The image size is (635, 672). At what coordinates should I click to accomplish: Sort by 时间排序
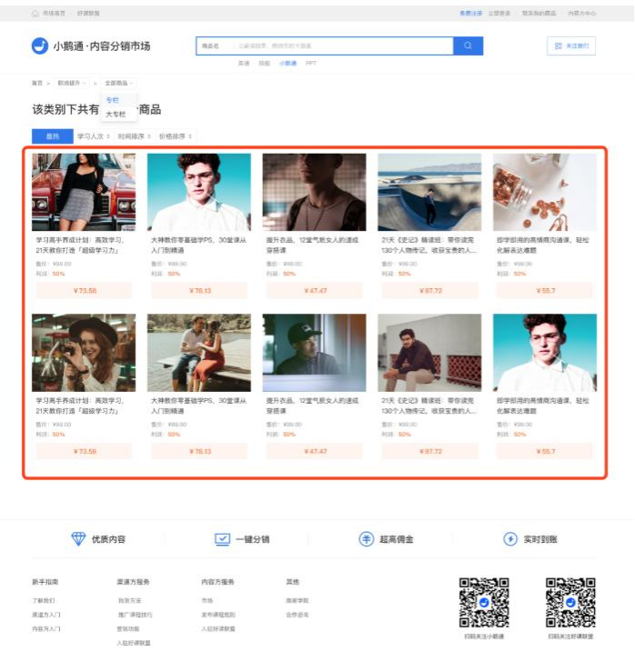point(135,136)
